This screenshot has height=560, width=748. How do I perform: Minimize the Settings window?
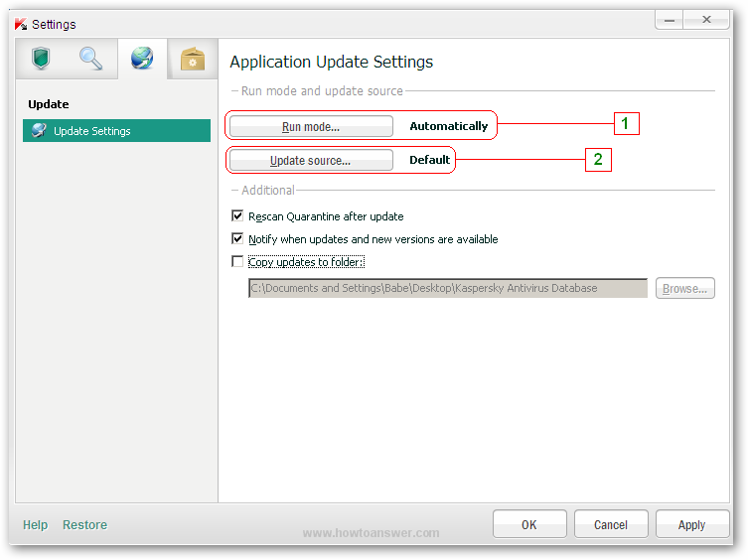[670, 20]
